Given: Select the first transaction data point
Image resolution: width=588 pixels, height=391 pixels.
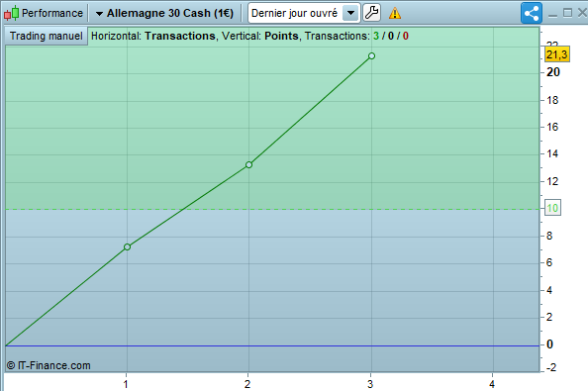Looking at the screenshot, I should point(127,247).
